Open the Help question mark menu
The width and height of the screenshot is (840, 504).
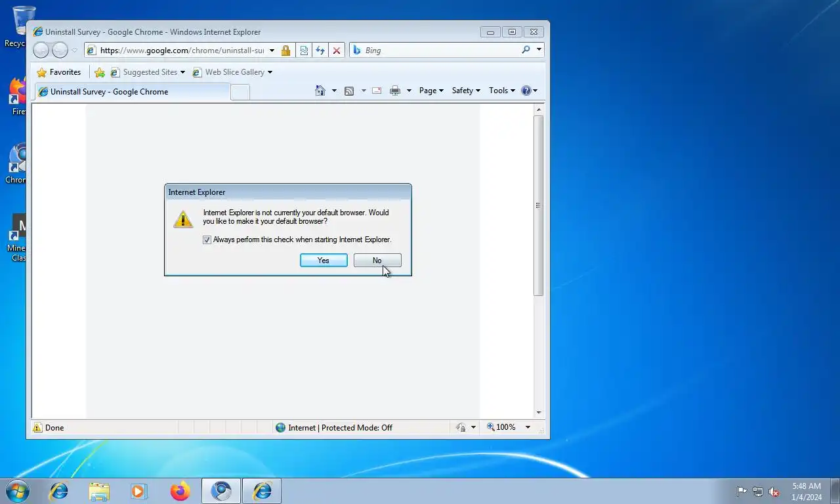pos(529,91)
